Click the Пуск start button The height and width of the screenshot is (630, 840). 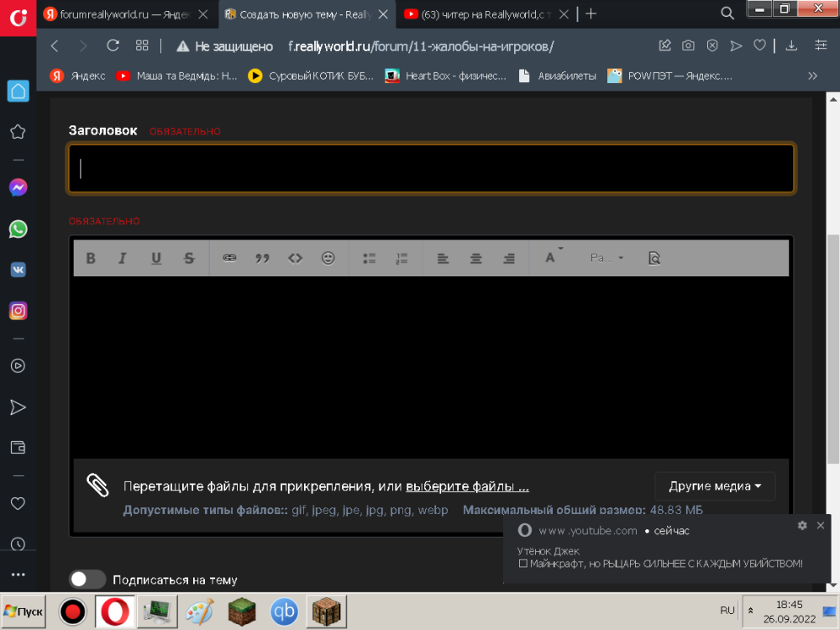point(23,612)
